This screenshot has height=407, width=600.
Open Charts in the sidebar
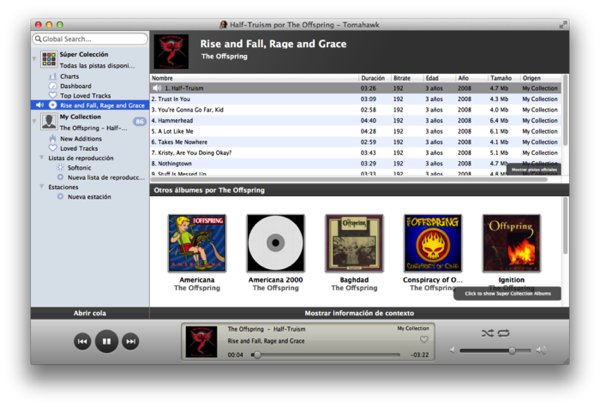point(69,77)
